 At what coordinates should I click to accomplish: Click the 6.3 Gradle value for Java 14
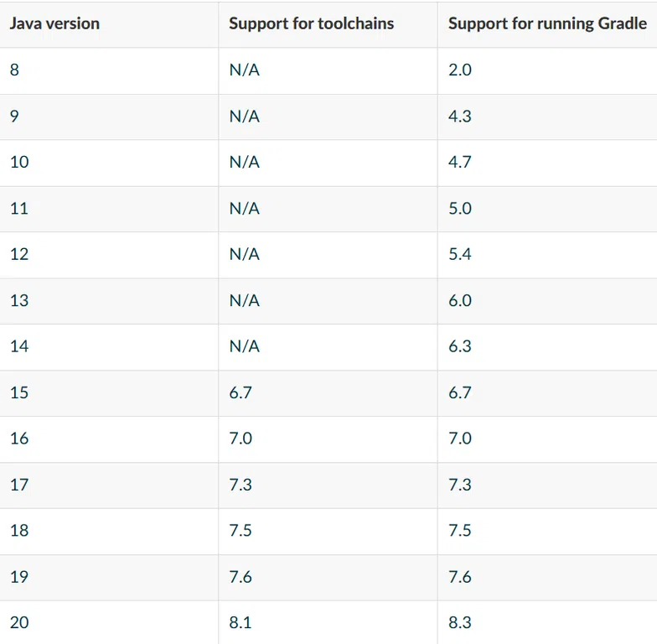click(x=459, y=346)
